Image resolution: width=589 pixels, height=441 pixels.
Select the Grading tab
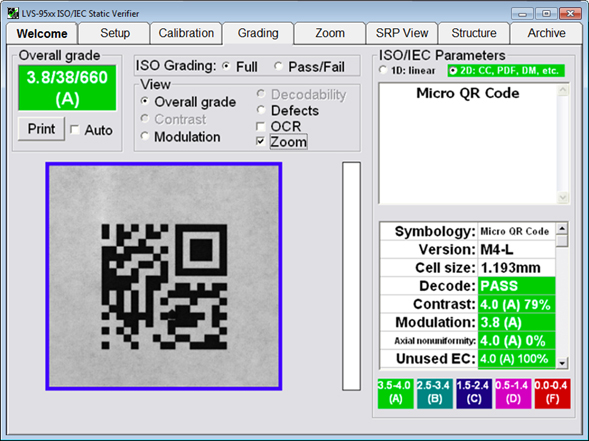[x=258, y=33]
